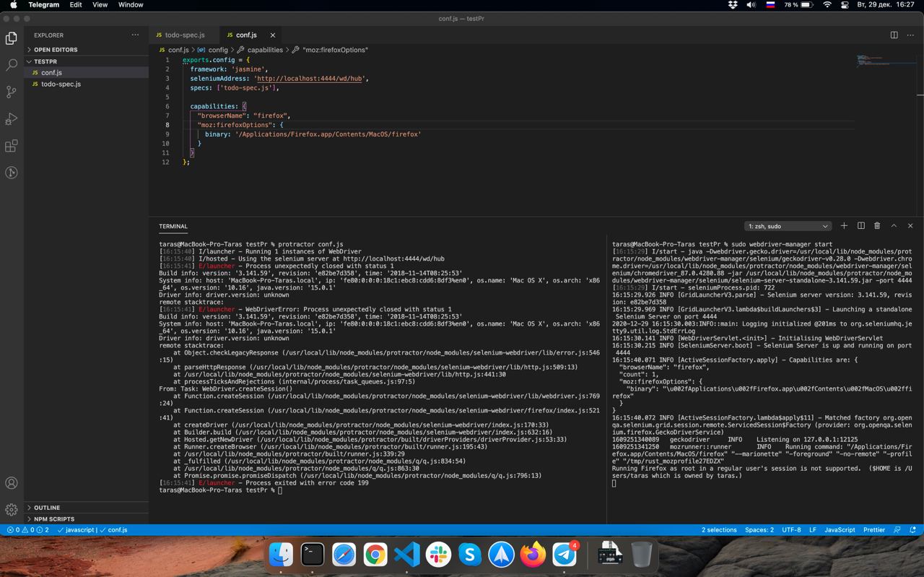Change UTF-8 encoding in status bar
The height and width of the screenshot is (577, 924).
(791, 530)
